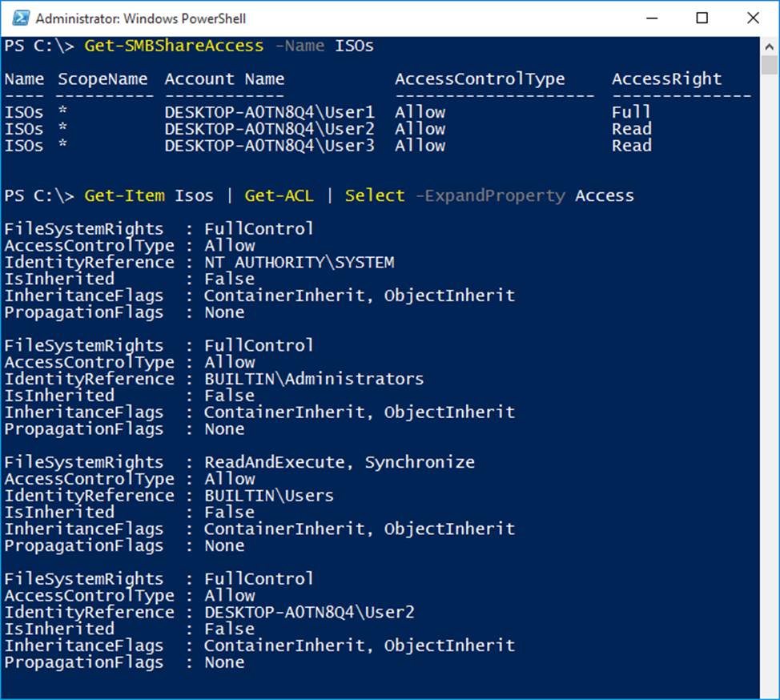Maximize the PowerShell window
This screenshot has height=700, width=780.
coord(702,18)
